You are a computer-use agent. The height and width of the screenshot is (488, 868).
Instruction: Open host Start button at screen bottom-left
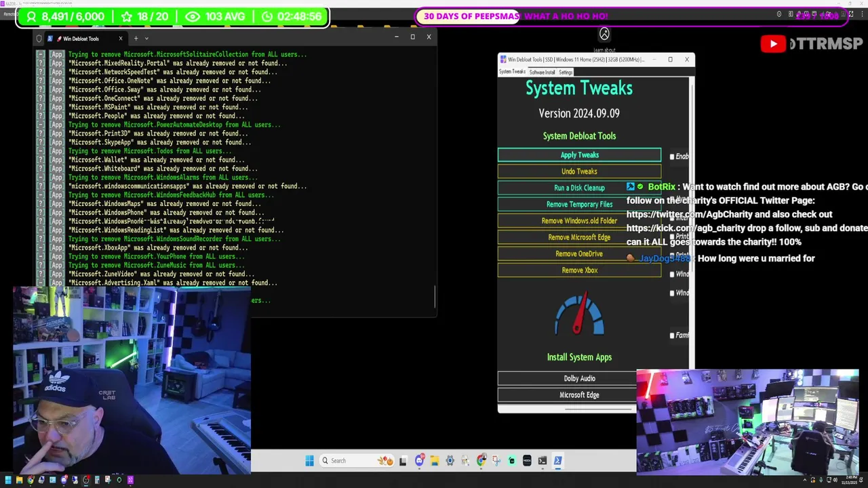8,480
